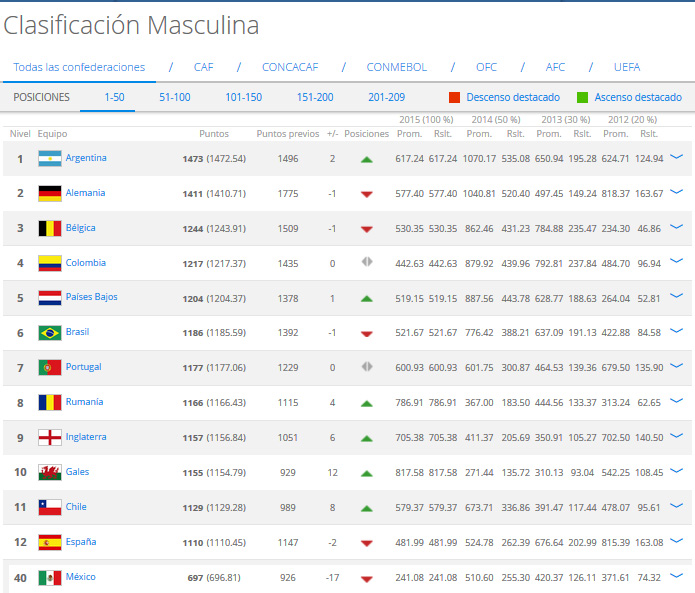This screenshot has height=593, width=695.
Task: Expand the Argentina row details chevron
Action: click(677, 157)
